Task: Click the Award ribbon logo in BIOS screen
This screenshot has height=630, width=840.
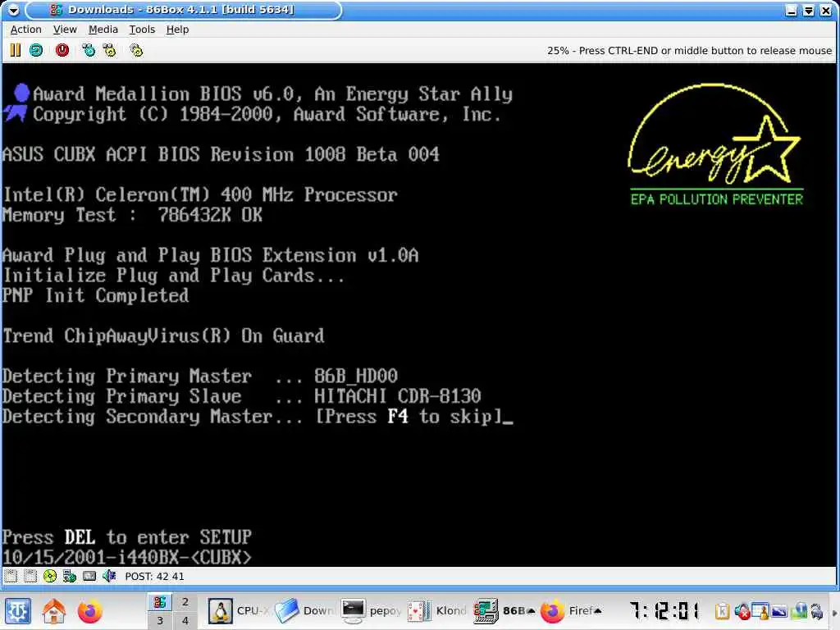Action: tap(16, 103)
